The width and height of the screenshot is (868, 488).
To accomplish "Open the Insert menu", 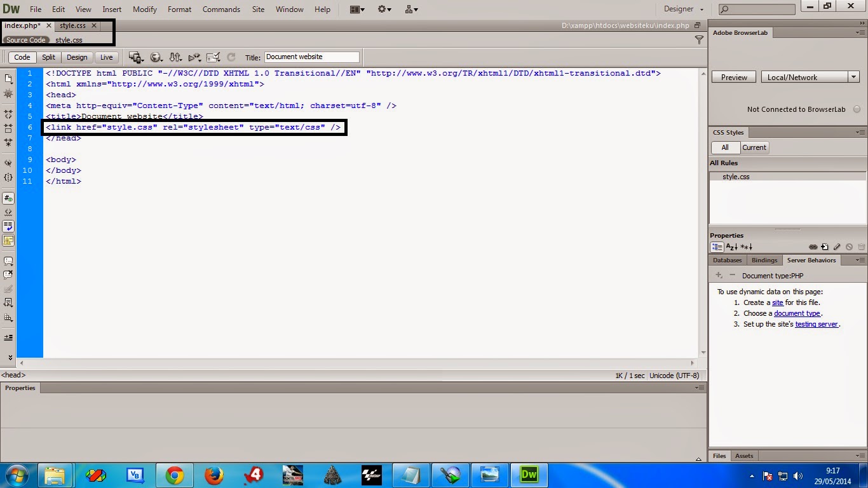I will point(112,10).
